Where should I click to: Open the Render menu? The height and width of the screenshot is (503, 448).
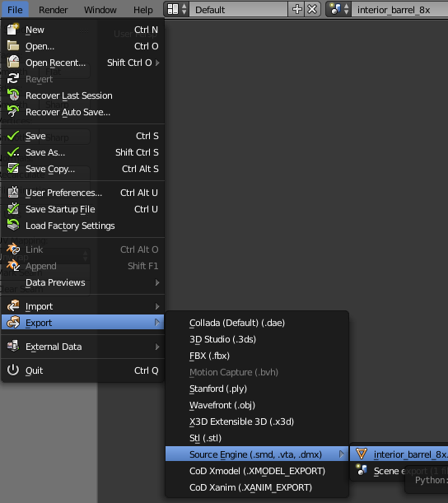54,10
